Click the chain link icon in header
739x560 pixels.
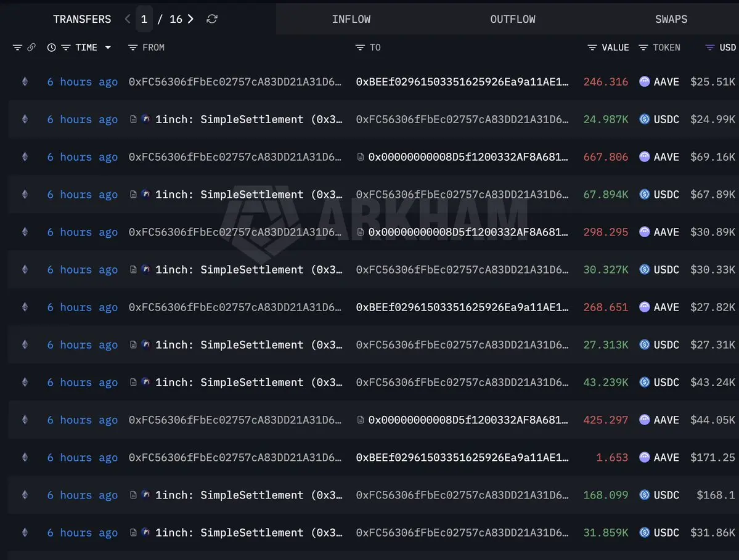(31, 47)
